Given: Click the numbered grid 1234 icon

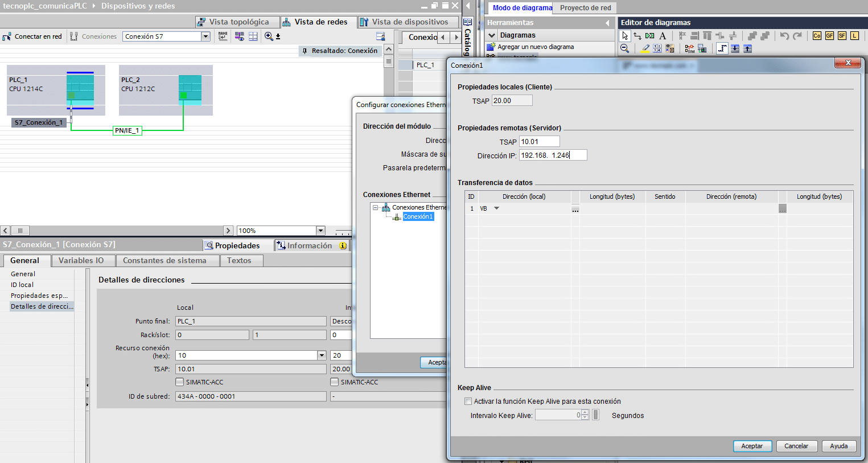Looking at the screenshot, I should 657,48.
